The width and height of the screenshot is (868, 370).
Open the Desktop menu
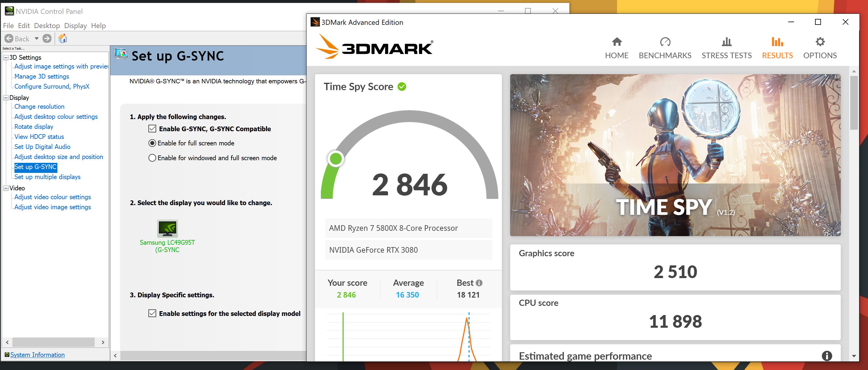47,26
